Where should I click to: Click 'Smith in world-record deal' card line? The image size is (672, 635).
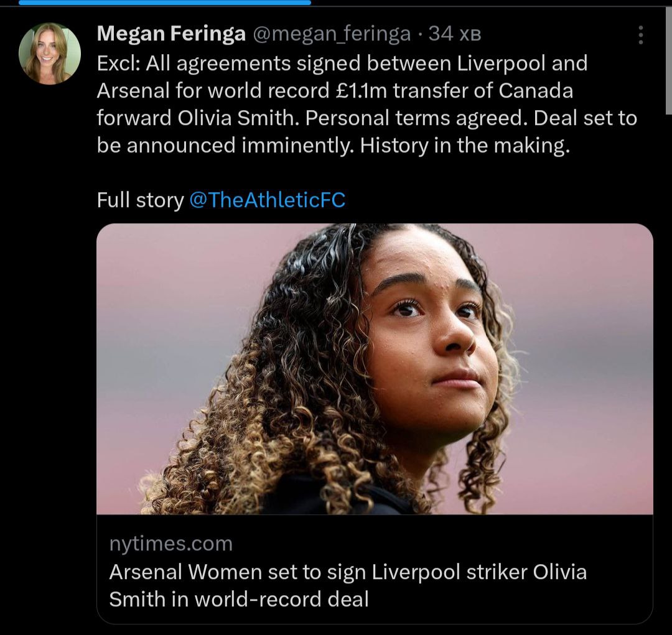[x=239, y=599]
